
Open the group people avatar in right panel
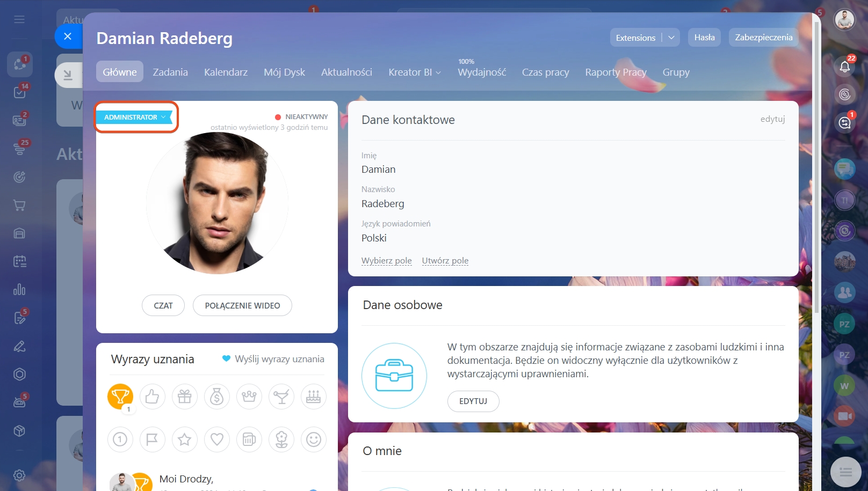(x=844, y=292)
